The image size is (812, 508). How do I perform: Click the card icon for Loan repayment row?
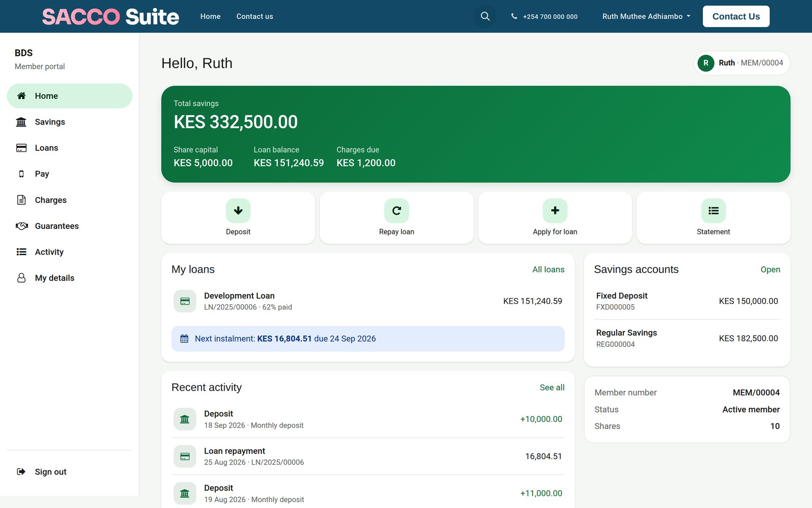tap(185, 456)
